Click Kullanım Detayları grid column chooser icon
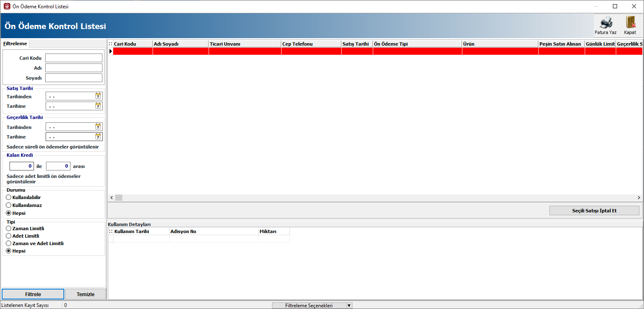The height and width of the screenshot is (309, 644). 111,231
